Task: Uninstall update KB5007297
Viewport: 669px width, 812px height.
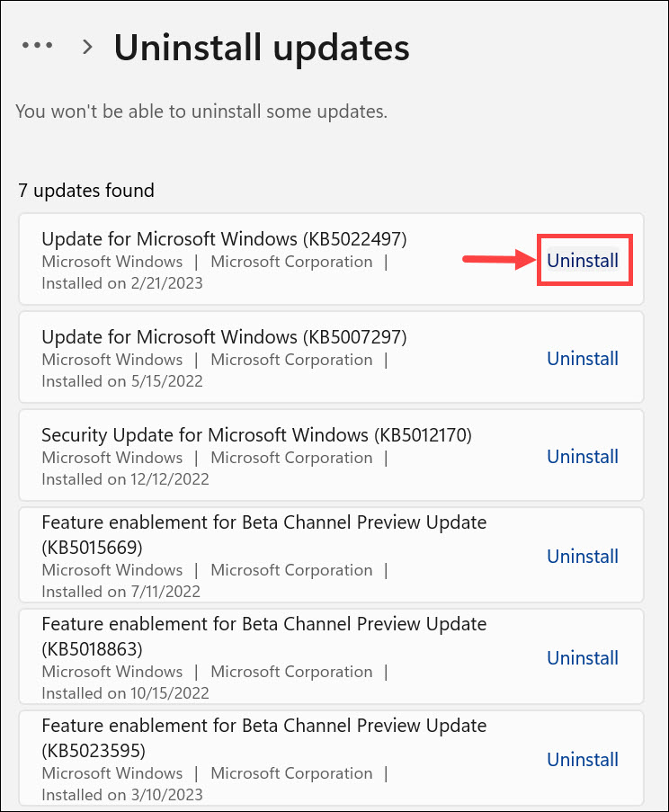Action: click(x=583, y=359)
